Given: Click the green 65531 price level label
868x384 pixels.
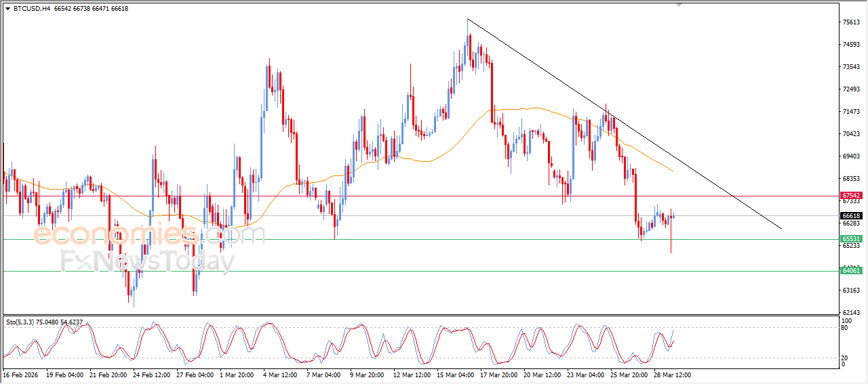Looking at the screenshot, I should coord(851,239).
